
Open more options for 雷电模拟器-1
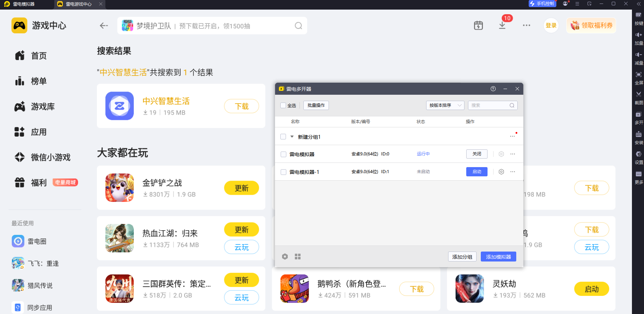[x=513, y=172]
